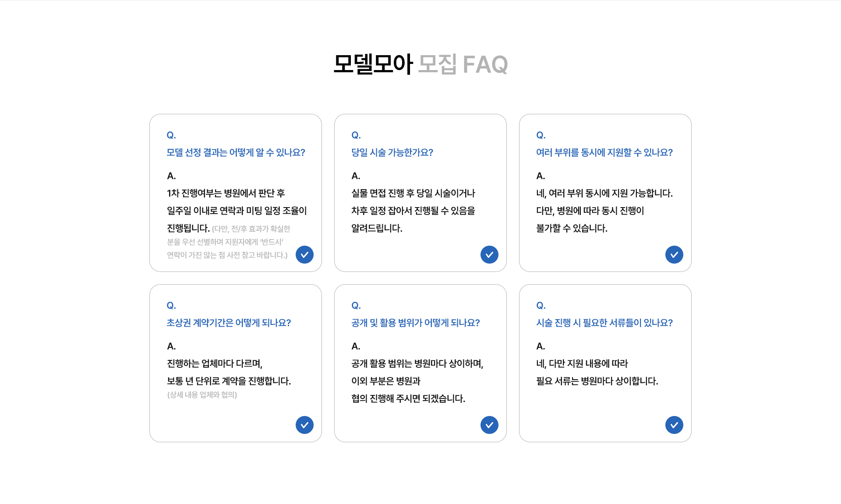
Task: Click checkmark icon on portrait rights contract card
Action: pos(304,425)
